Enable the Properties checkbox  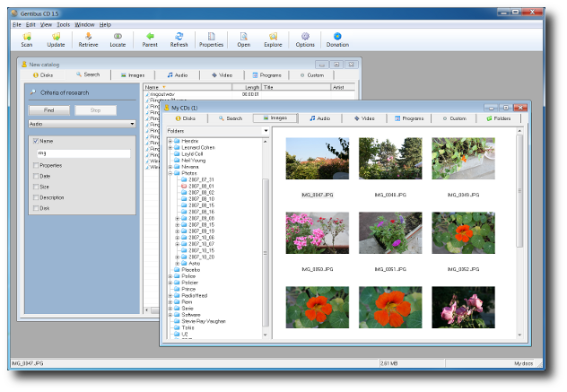pyautogui.click(x=36, y=165)
